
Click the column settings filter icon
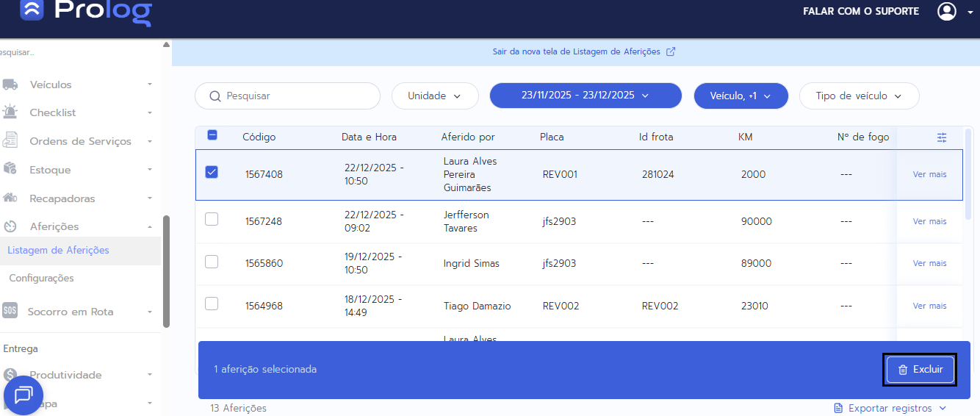[942, 137]
